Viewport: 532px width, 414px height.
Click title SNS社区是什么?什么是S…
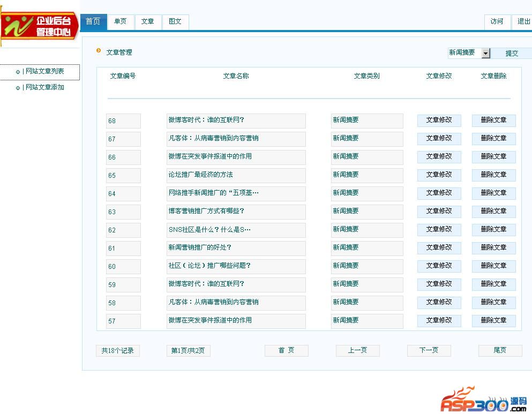(236, 230)
